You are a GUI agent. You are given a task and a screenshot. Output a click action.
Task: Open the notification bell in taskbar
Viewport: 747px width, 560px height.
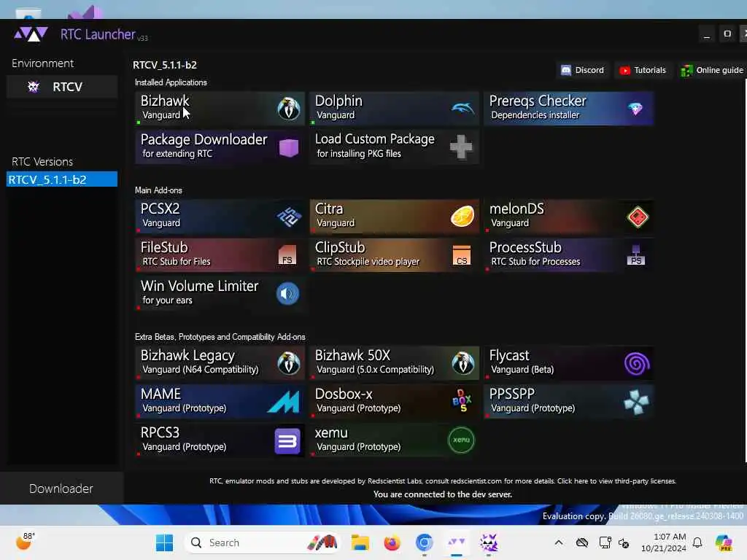pos(697,542)
